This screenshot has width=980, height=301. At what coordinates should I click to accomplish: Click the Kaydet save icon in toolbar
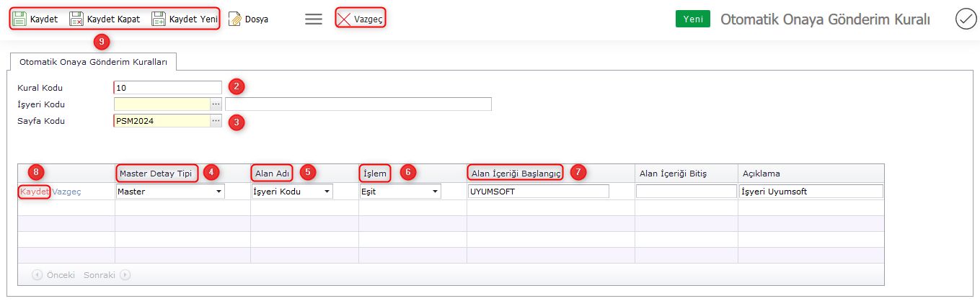tap(20, 19)
